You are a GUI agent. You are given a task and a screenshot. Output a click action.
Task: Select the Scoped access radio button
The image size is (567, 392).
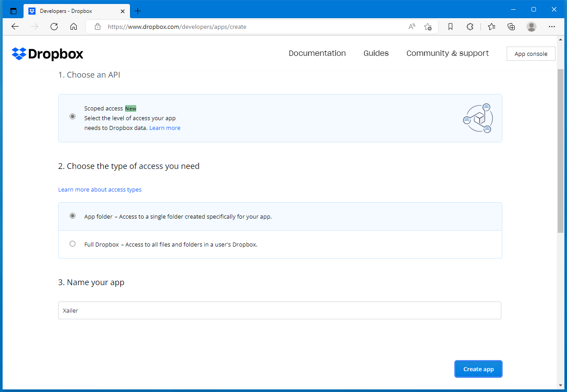click(x=73, y=117)
